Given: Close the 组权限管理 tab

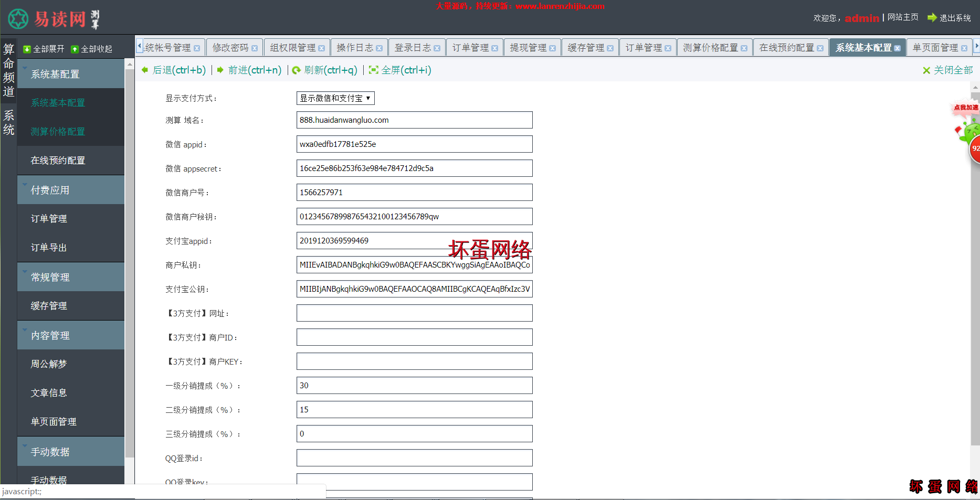Looking at the screenshot, I should click(x=322, y=48).
